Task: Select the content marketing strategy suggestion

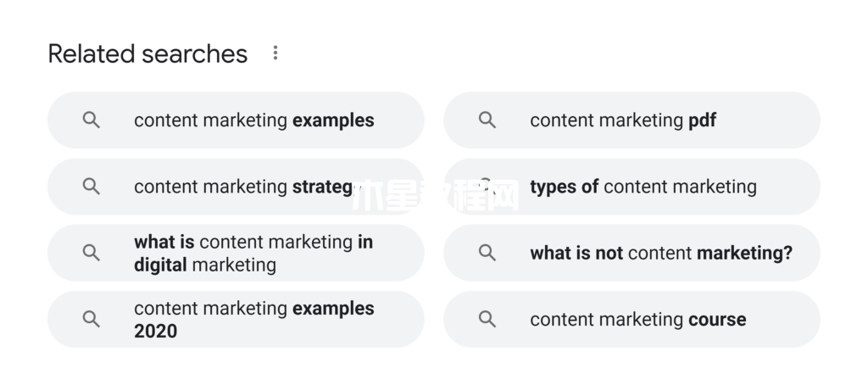Action: tap(236, 187)
